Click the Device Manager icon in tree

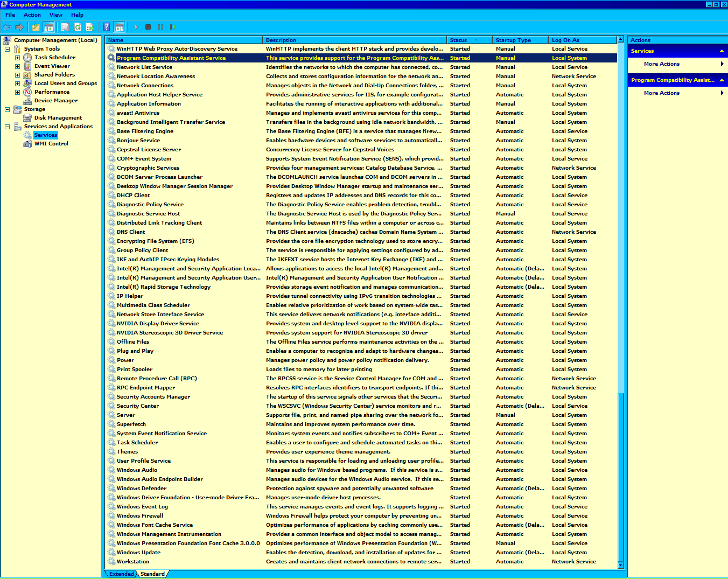[x=27, y=101]
